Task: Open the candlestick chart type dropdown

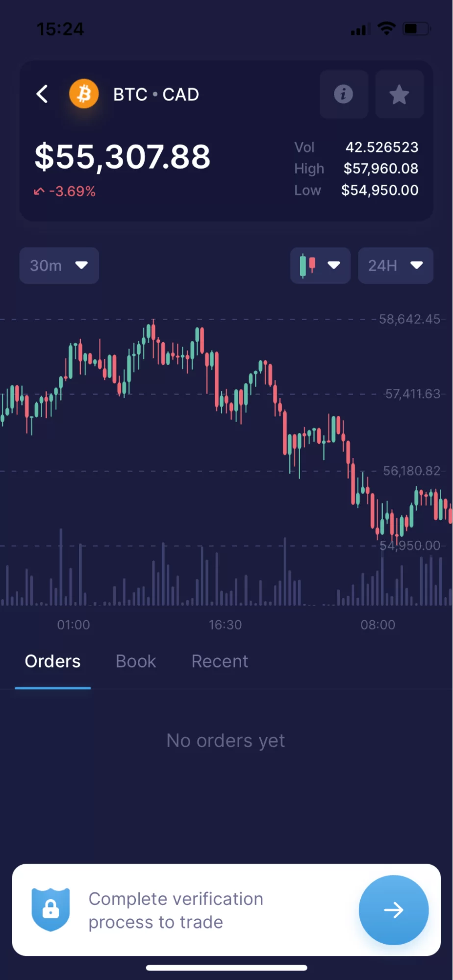Action: click(320, 266)
